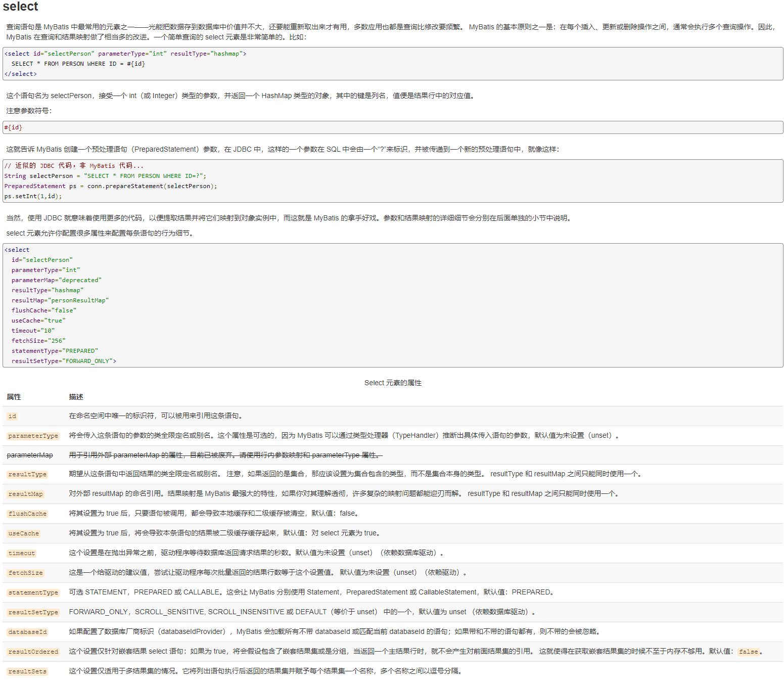Click the 'ps.setInt(1,id);' code line
784x686 pixels.
pyautogui.click(x=33, y=196)
